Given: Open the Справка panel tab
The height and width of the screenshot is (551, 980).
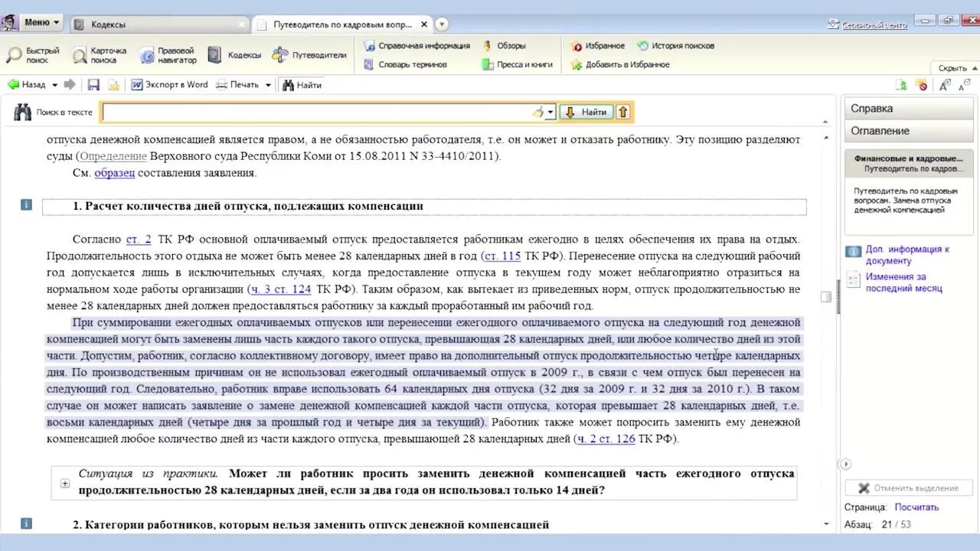Looking at the screenshot, I should point(909,108).
